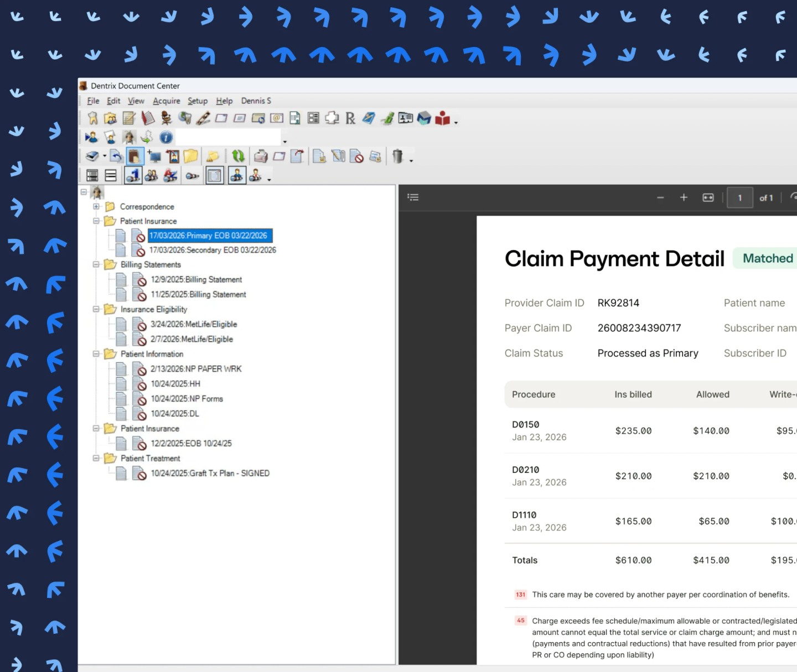Collapse the Patient Treatment folder

coord(96,458)
